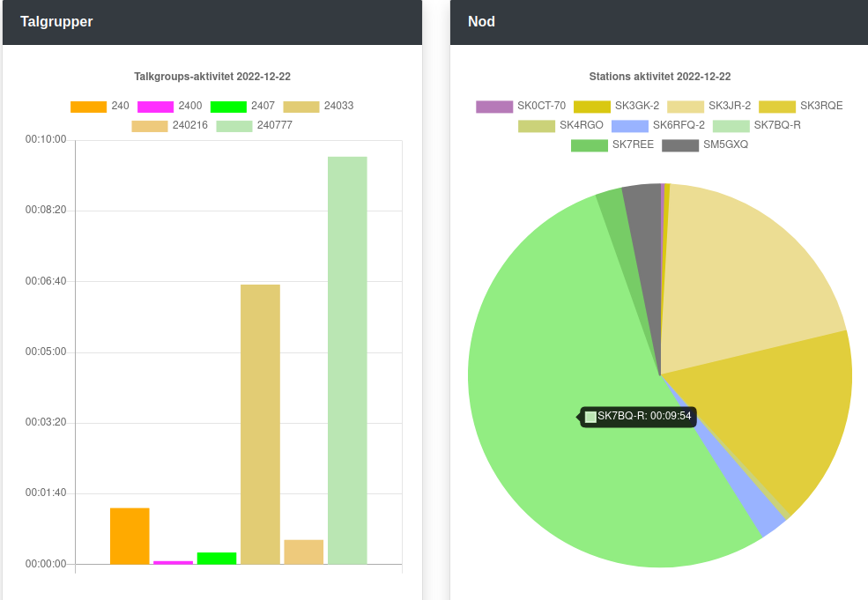Click the Talgrupper panel header
Viewport: 868px width, 600px height.
point(211,22)
